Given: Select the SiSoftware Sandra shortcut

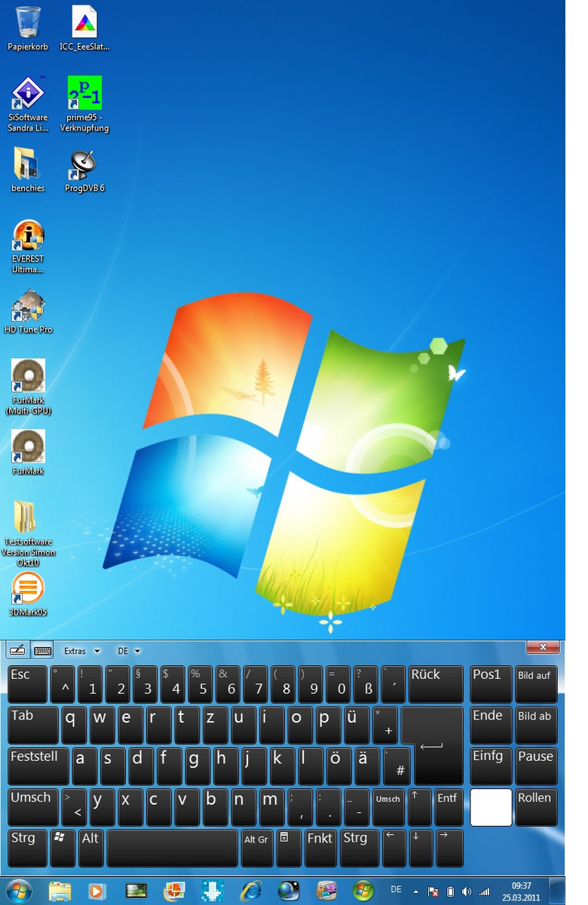Looking at the screenshot, I should pyautogui.click(x=28, y=104).
